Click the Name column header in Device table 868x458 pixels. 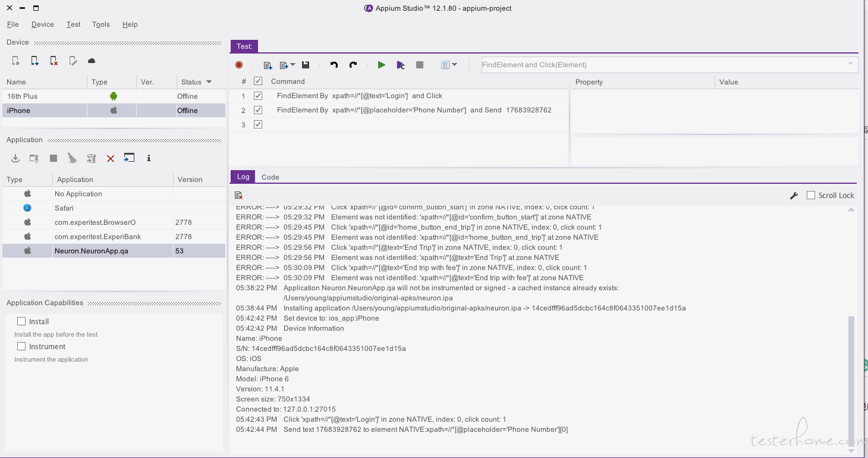[x=45, y=82]
